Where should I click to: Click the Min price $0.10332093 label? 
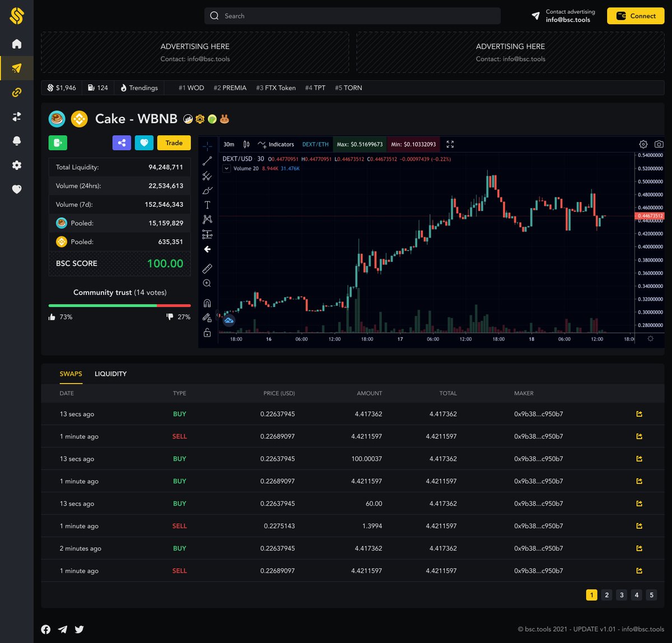pyautogui.click(x=413, y=144)
